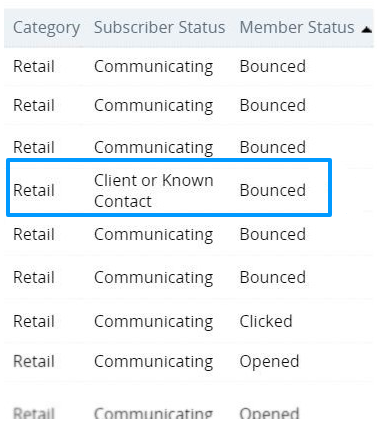Click Retail in the Clicked row
The image size is (377, 435).
[x=34, y=321]
